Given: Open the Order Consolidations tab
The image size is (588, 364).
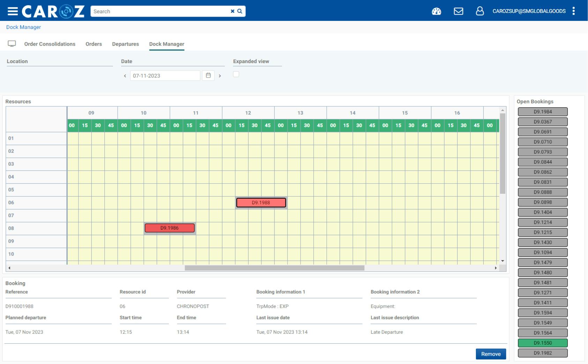Looking at the screenshot, I should [x=49, y=44].
